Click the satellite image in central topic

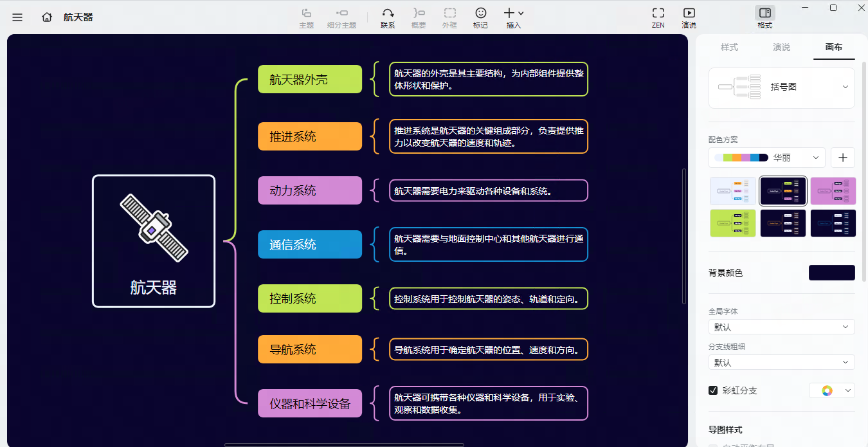(x=154, y=228)
